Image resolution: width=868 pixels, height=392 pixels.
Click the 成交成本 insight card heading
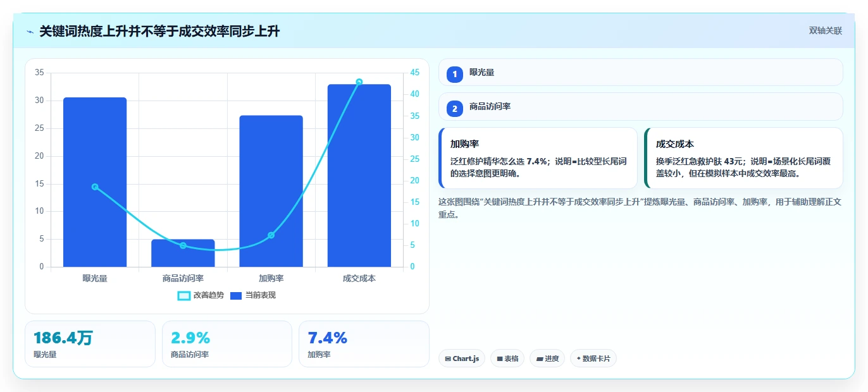(x=675, y=144)
